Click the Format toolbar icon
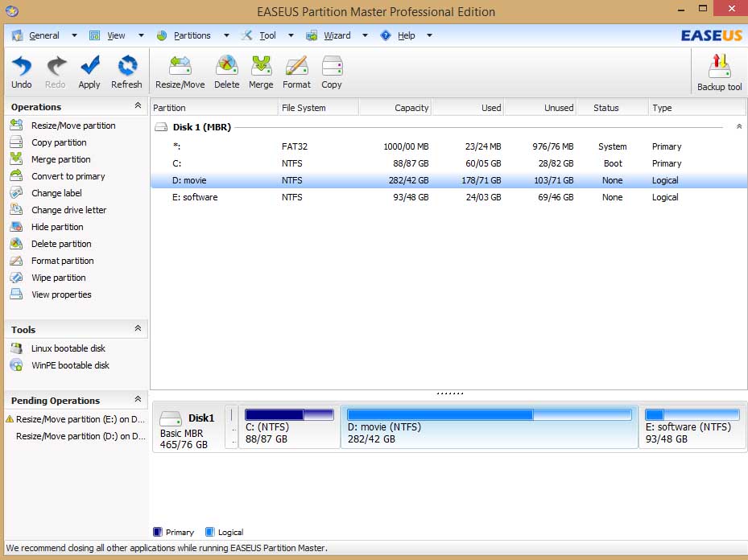 coord(296,71)
